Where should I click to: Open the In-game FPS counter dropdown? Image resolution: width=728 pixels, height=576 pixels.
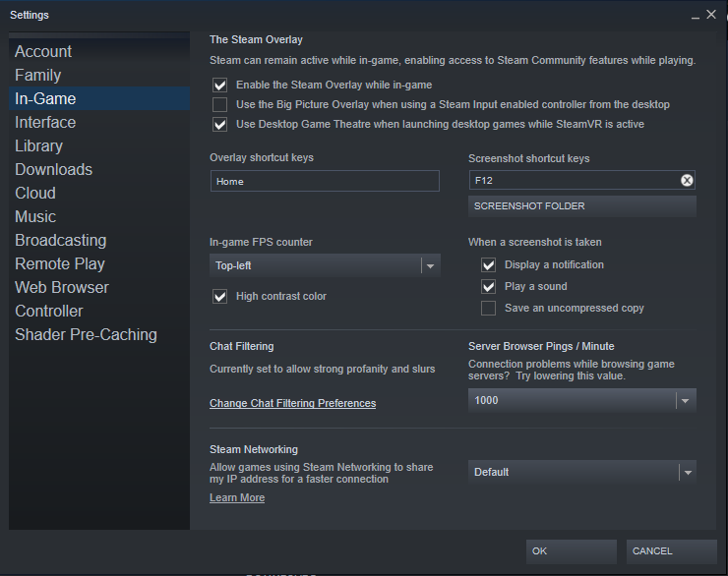coord(325,265)
